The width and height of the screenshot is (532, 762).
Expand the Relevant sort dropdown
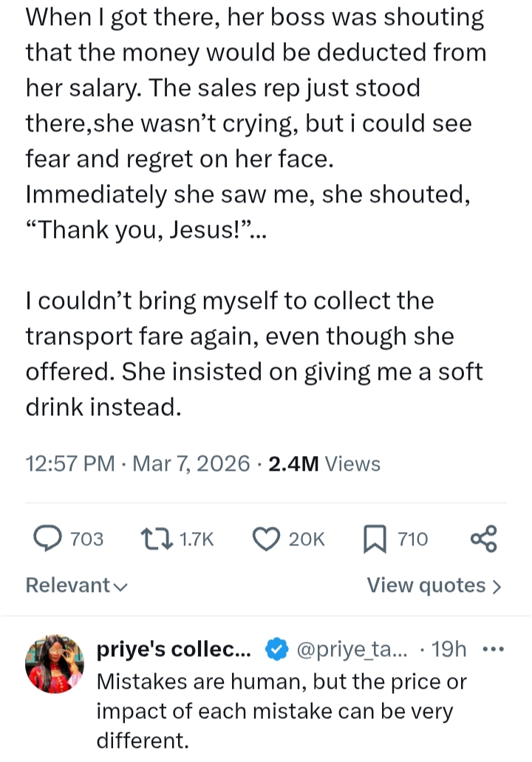click(x=77, y=585)
